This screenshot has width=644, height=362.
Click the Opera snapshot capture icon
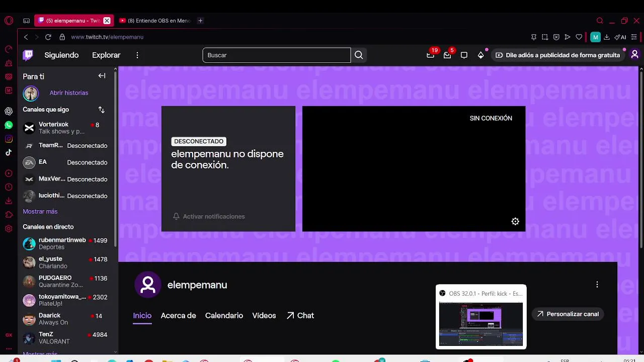pyautogui.click(x=545, y=37)
